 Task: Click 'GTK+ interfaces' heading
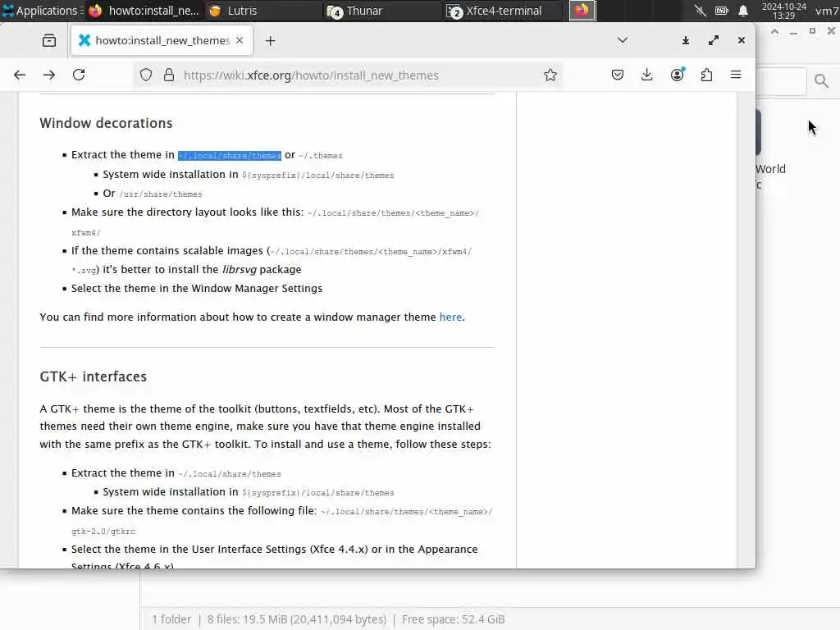pyautogui.click(x=94, y=377)
